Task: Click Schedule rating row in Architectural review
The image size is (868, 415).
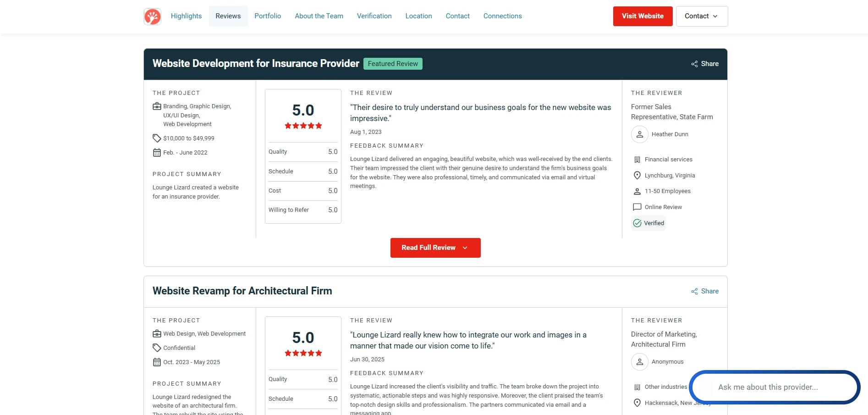Action: click(x=303, y=399)
